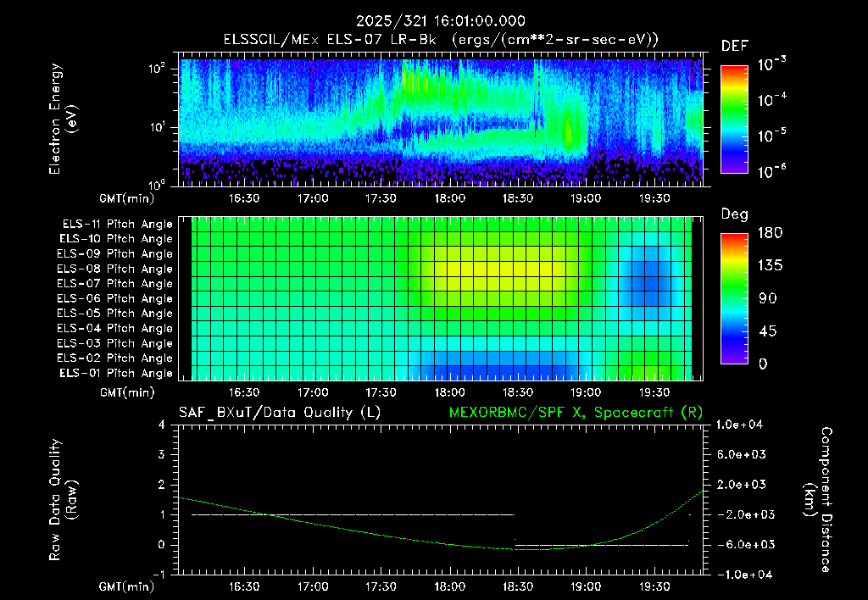Select the ELS-11 Pitch Angle row label
The width and height of the screenshot is (868, 600).
point(117,225)
